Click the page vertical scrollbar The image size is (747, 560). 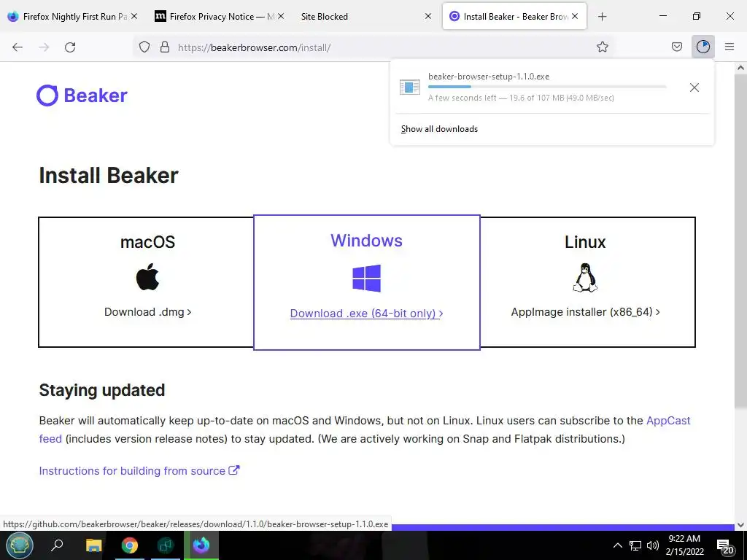[x=740, y=241]
